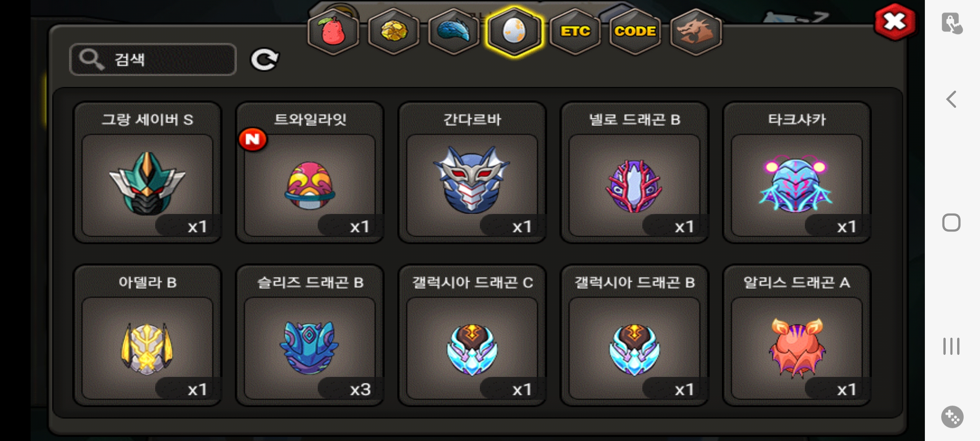Pick the 간다르바 egg item

click(x=472, y=173)
